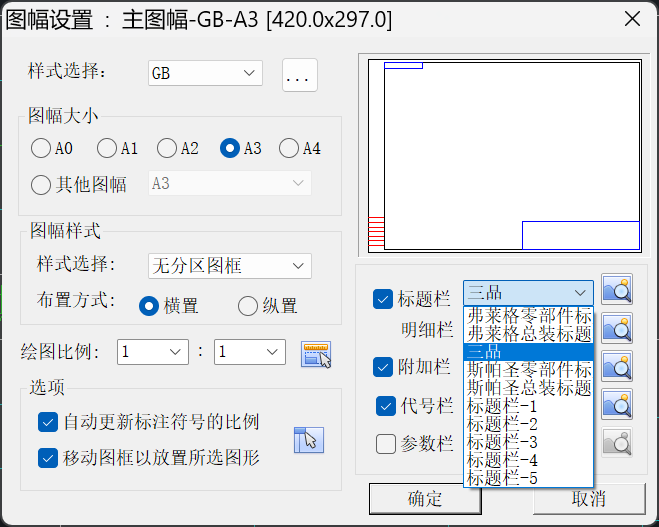Choose 弗莱格零部件标 from the list

[529, 316]
